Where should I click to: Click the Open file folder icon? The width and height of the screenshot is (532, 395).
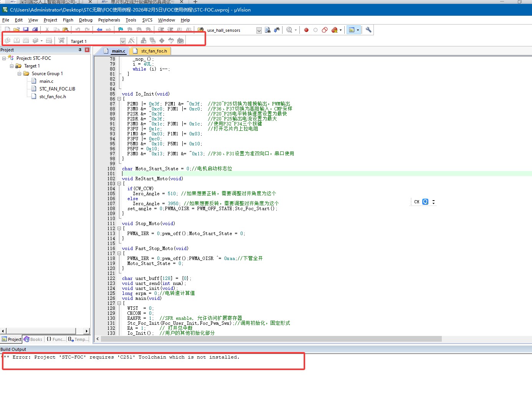click(x=17, y=30)
